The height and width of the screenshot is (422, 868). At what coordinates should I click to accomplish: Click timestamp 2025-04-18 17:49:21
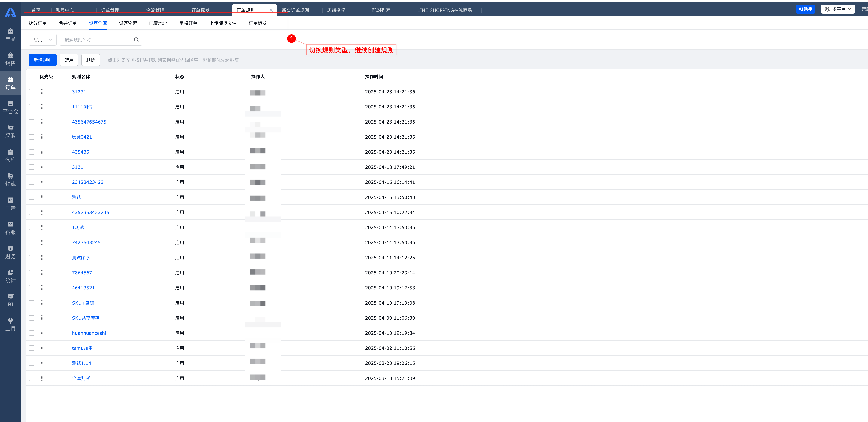click(x=390, y=167)
